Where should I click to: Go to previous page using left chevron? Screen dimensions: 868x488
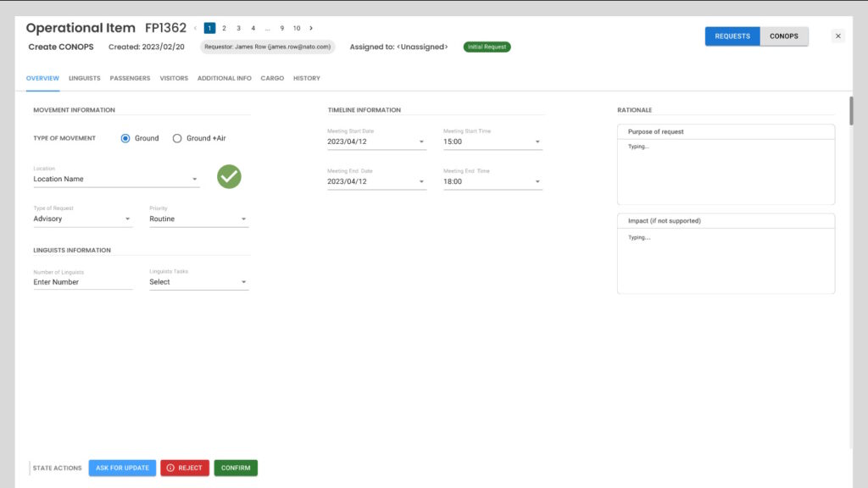(195, 28)
